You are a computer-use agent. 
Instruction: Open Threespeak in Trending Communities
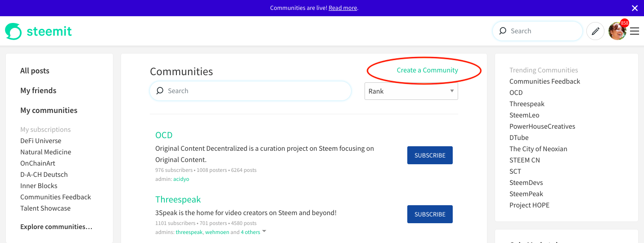(x=527, y=104)
